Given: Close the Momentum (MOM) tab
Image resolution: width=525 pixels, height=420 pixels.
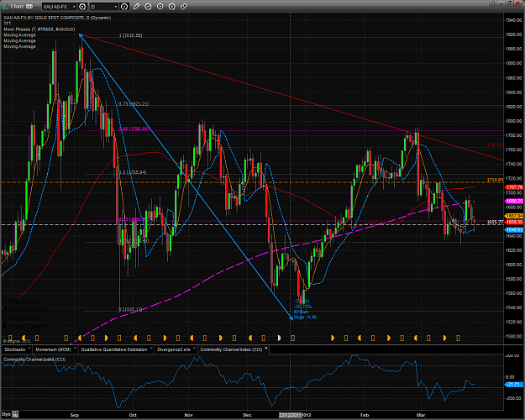Looking at the screenshot, I should click(x=75, y=349).
